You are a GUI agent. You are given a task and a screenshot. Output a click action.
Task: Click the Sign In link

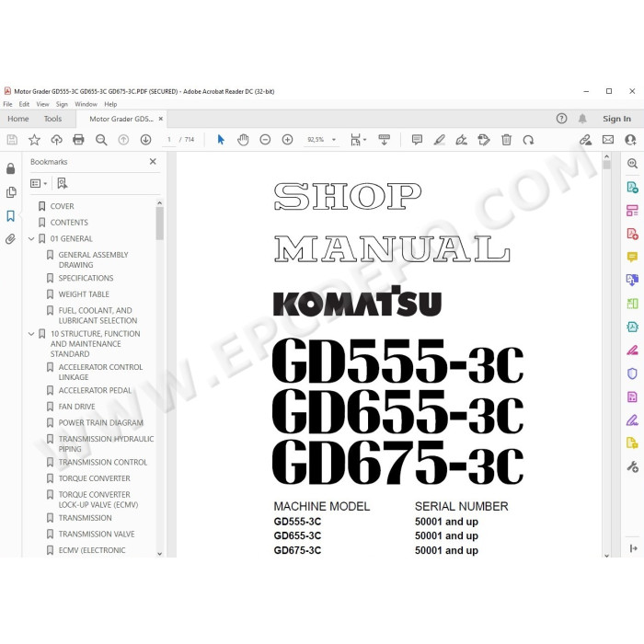click(x=616, y=119)
